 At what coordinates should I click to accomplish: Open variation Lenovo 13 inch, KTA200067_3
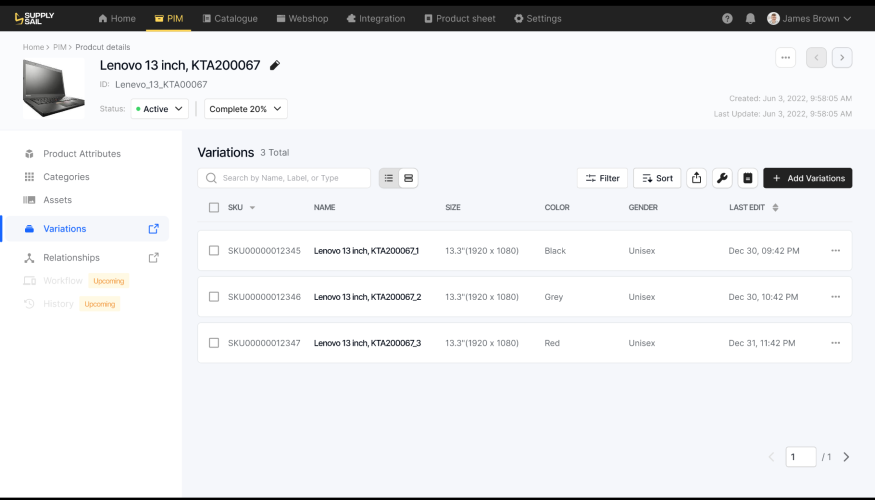tap(367, 343)
